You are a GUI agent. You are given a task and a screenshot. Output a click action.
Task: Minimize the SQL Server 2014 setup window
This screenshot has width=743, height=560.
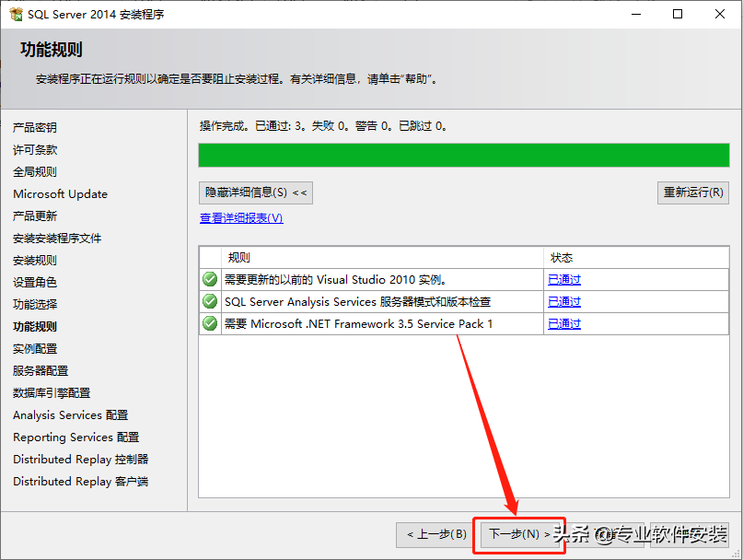pos(636,14)
